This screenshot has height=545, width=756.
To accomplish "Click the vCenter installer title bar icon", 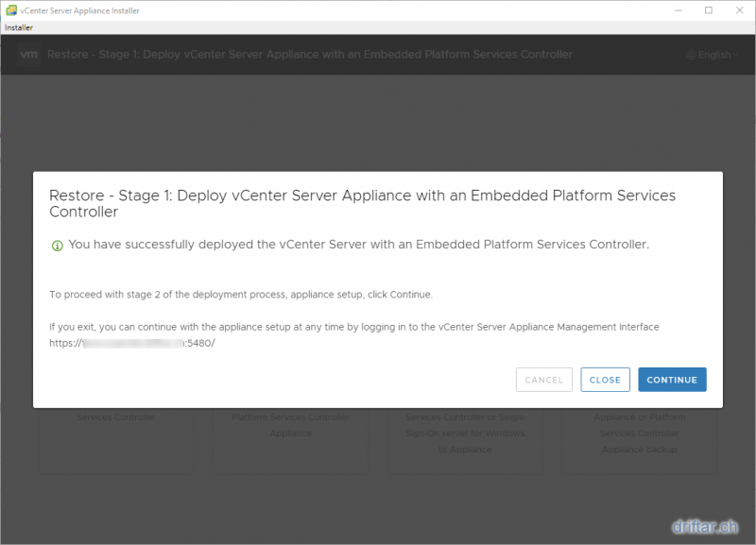I will (10, 9).
